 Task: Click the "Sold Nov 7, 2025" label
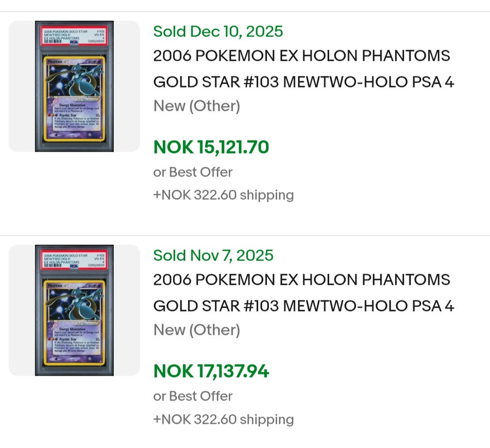point(213,255)
